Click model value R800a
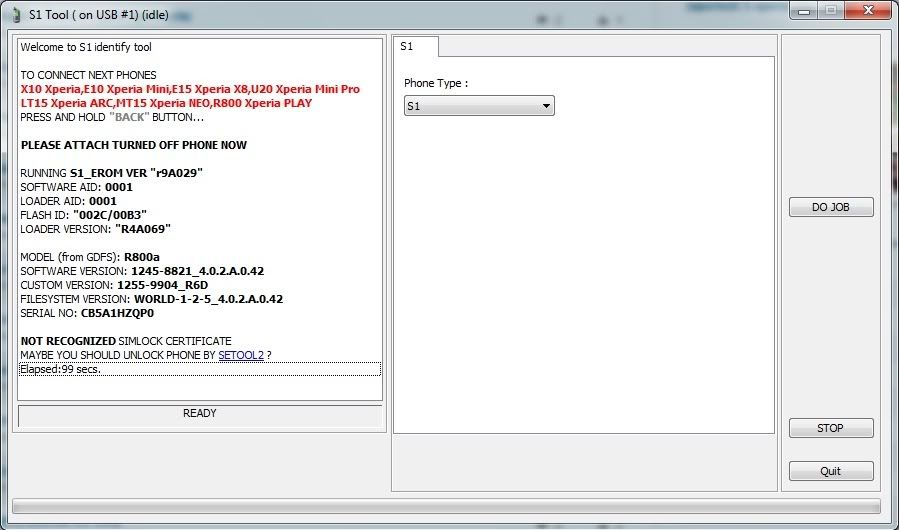This screenshot has width=899, height=530. (142, 257)
